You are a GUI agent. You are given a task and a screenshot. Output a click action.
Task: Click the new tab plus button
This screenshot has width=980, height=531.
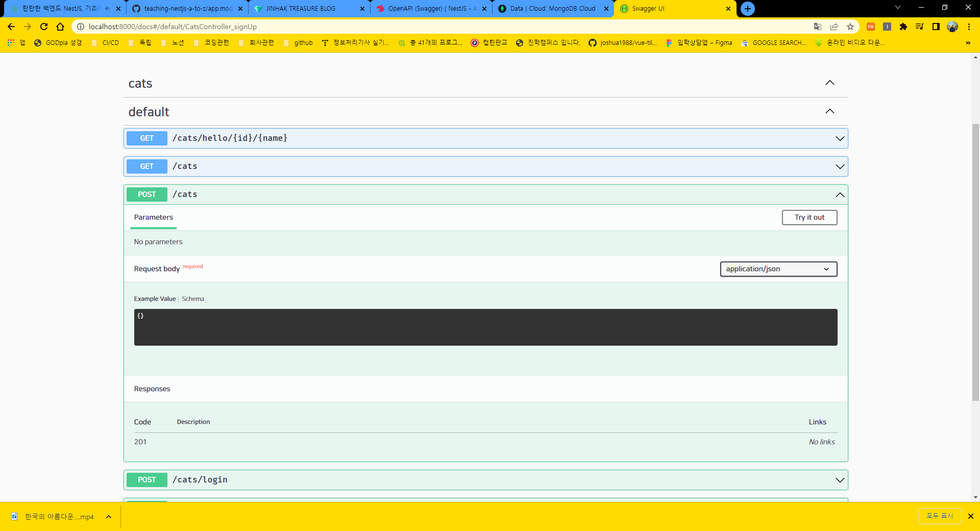[x=748, y=9]
